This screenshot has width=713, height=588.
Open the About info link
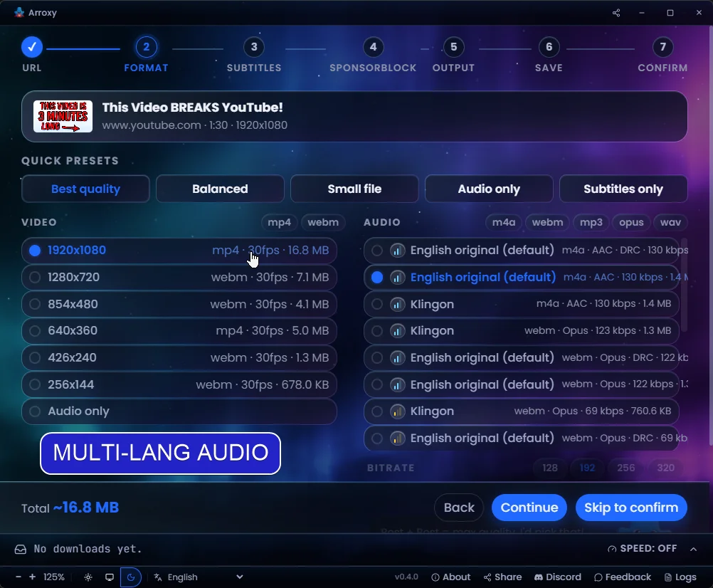pos(450,577)
